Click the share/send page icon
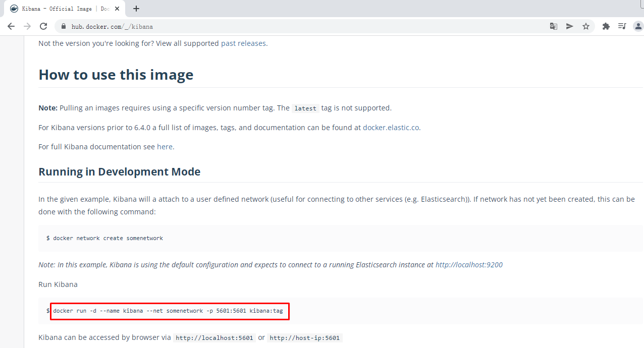 click(x=570, y=26)
